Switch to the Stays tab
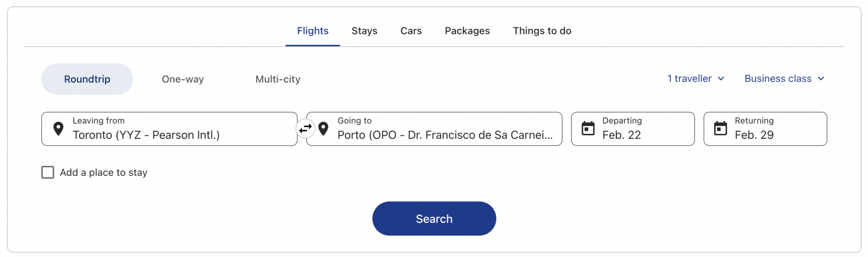Image resolution: width=868 pixels, height=257 pixels. coord(364,30)
